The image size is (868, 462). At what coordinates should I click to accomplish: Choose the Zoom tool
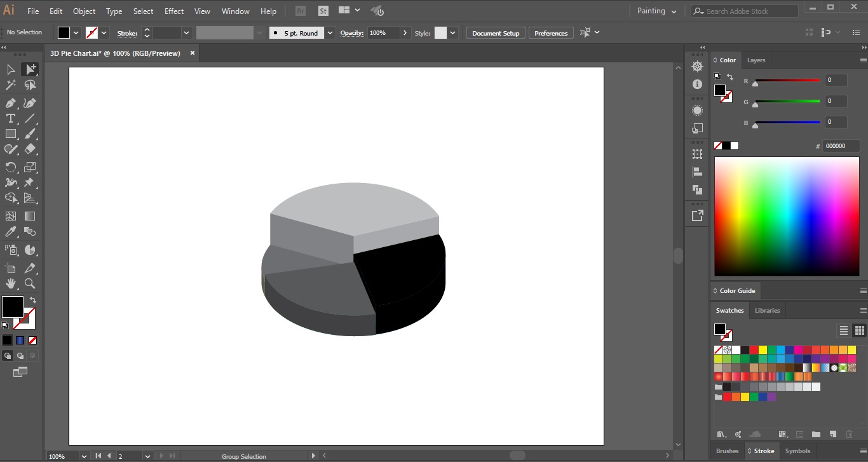coord(30,283)
